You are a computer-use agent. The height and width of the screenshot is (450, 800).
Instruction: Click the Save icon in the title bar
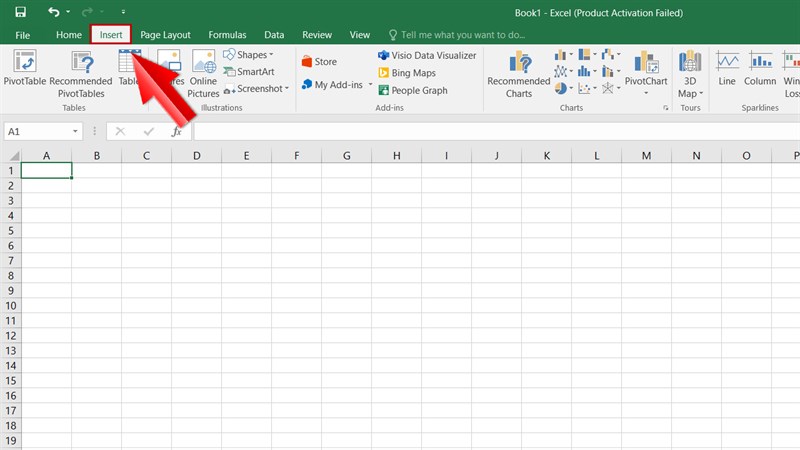[x=20, y=12]
